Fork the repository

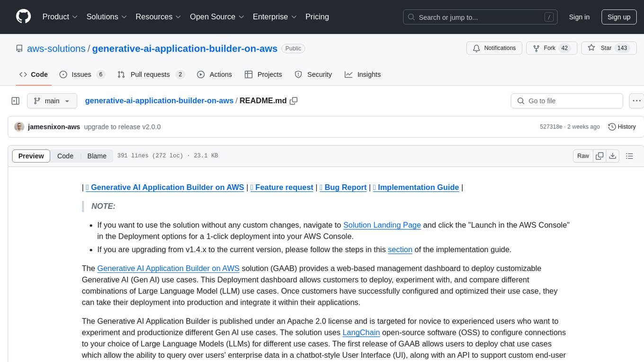coord(552,48)
